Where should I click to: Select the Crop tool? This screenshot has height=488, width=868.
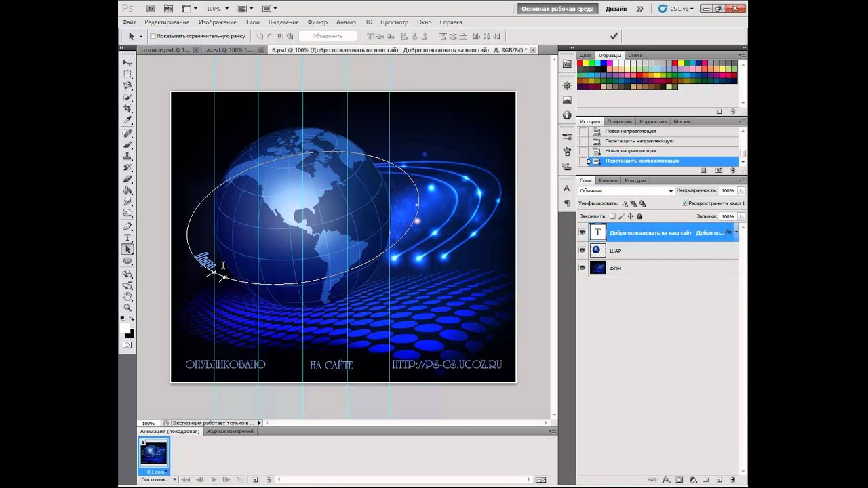point(127,109)
